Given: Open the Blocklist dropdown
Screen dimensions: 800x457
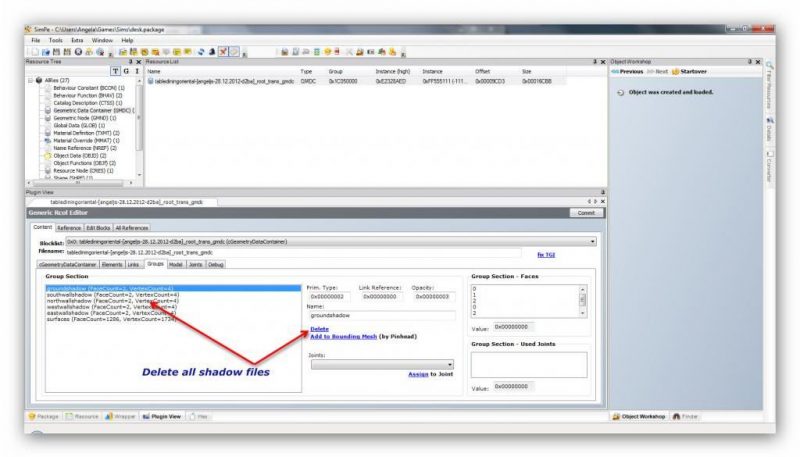Looking at the screenshot, I should click(x=592, y=241).
